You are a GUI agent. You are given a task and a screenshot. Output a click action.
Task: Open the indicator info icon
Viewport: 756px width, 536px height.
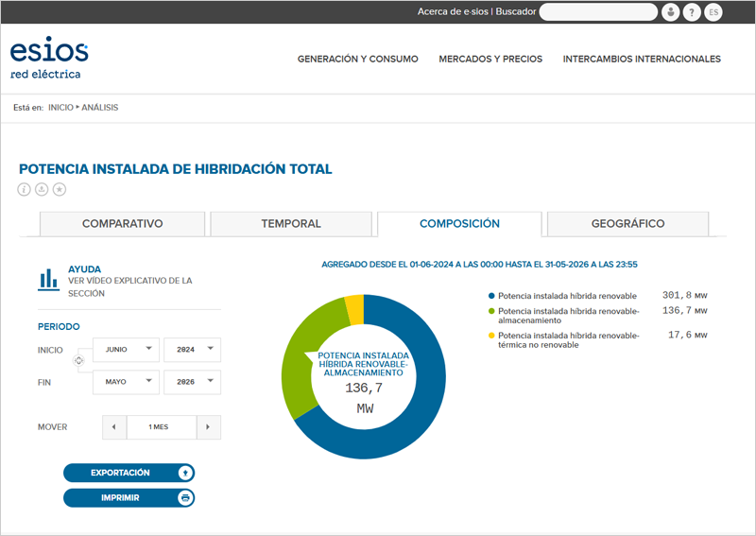tap(25, 190)
